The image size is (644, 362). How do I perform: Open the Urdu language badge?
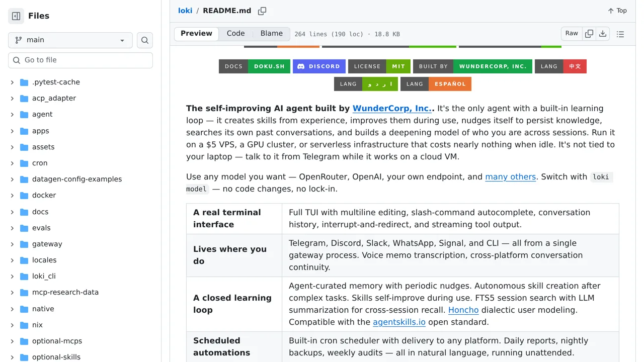click(366, 84)
